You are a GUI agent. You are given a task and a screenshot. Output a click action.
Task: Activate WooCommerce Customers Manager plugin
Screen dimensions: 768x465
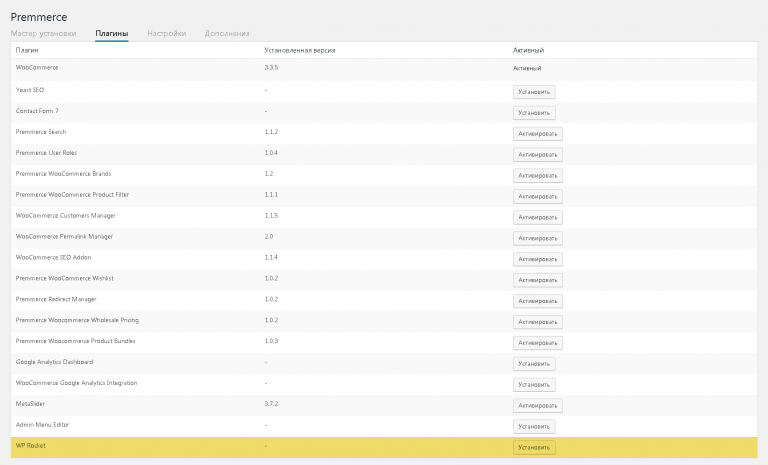[x=537, y=218]
